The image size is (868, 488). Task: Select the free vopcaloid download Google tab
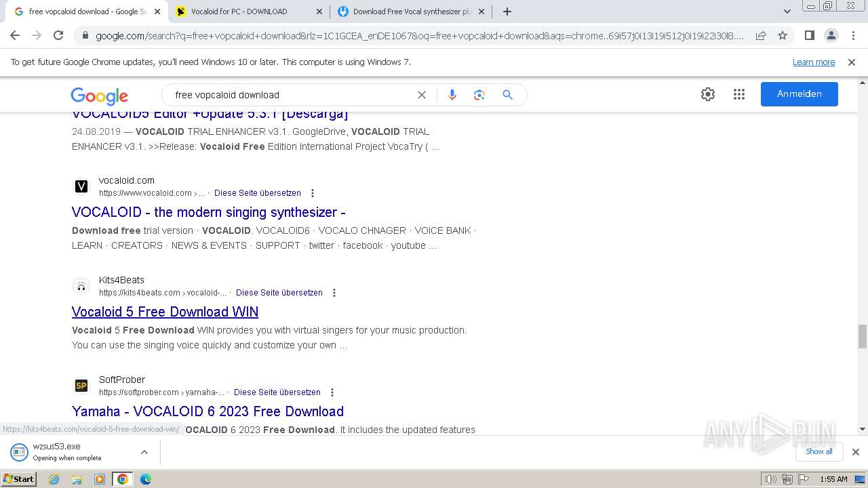87,12
